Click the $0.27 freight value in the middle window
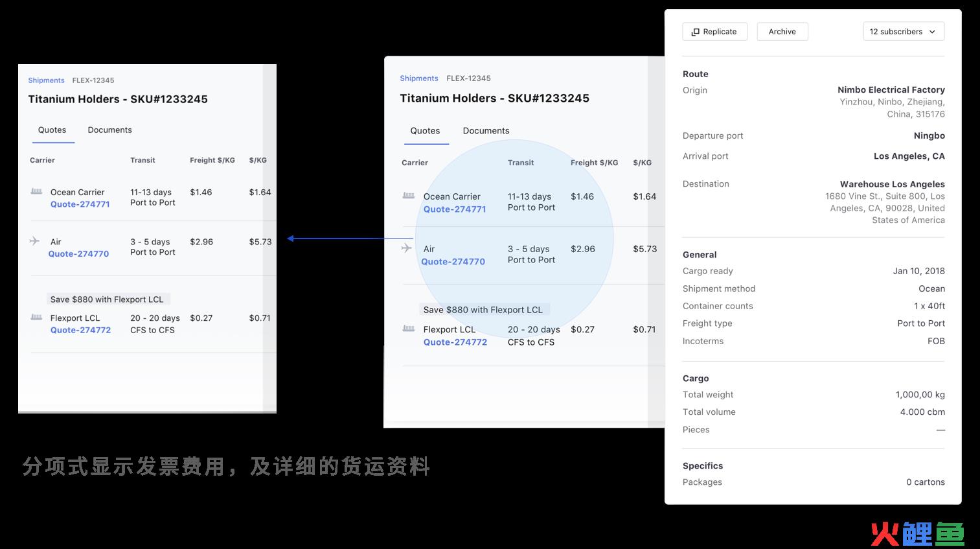 (x=582, y=329)
